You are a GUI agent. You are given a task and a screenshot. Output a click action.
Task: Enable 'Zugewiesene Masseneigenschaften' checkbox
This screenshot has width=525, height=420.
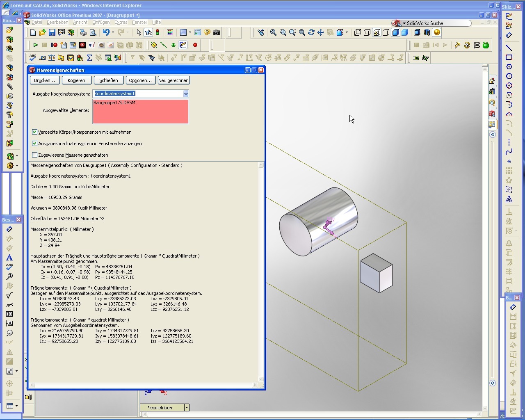tap(35, 155)
